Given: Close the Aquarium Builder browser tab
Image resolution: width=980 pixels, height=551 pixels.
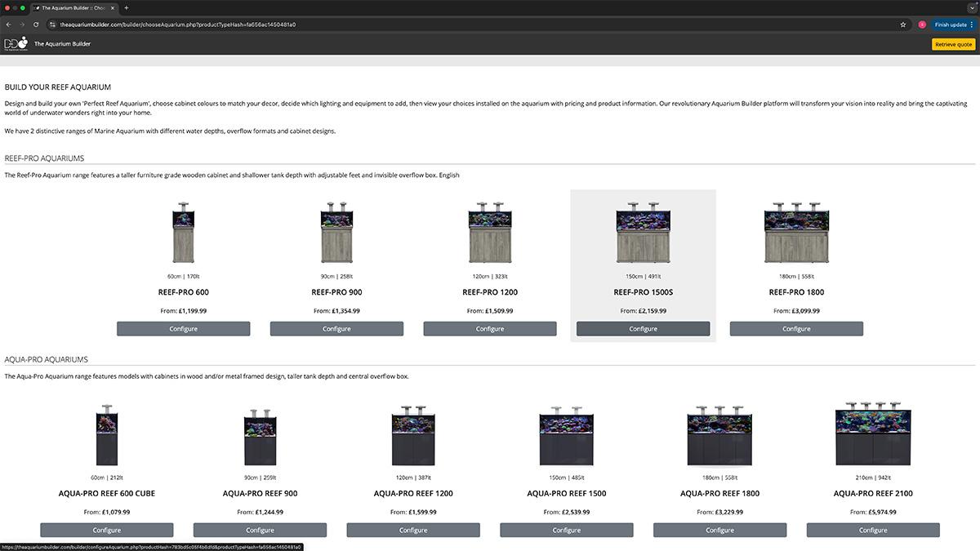Looking at the screenshot, I should pyautogui.click(x=113, y=8).
